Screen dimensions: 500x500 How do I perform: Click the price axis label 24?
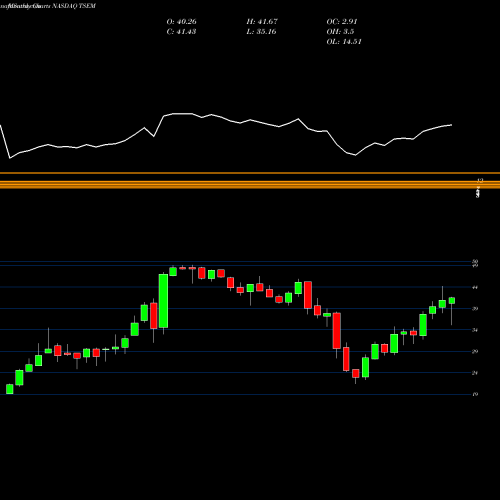click(x=475, y=373)
